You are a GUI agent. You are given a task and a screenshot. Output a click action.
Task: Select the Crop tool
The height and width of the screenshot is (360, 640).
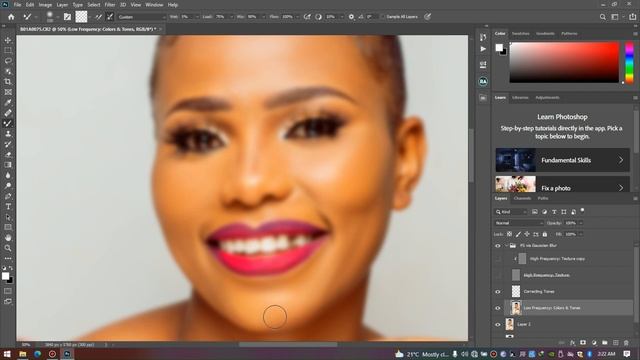8,82
